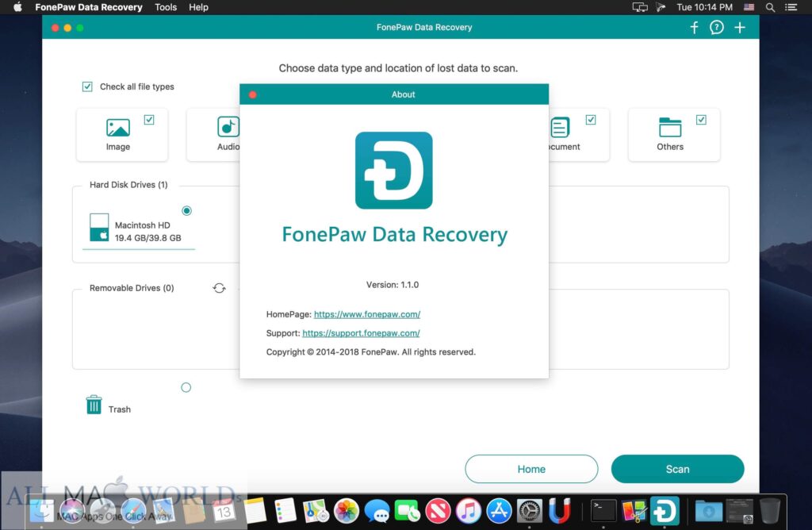Viewport: 812px width, 530px height.
Task: Open Spotlight search in the menu bar
Action: pos(770,7)
